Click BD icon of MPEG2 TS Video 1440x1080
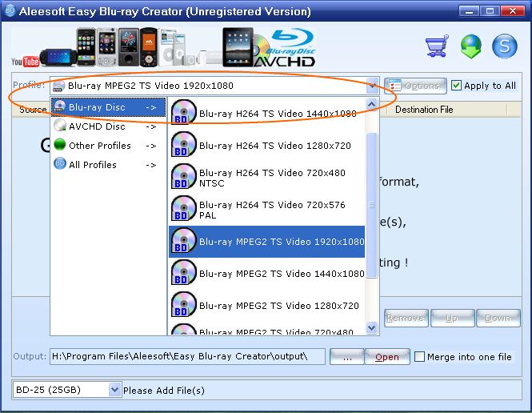This screenshot has height=413, width=532. pyautogui.click(x=183, y=272)
